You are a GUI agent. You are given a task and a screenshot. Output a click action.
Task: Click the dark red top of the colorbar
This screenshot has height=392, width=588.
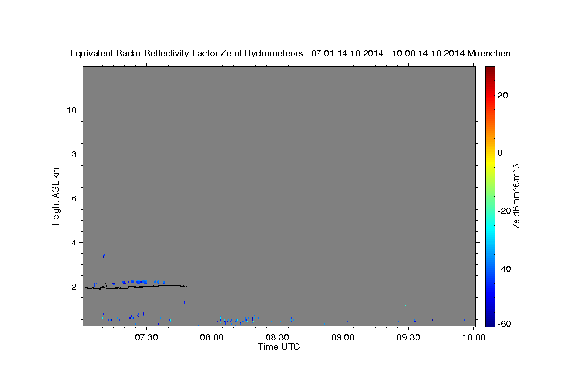click(490, 70)
